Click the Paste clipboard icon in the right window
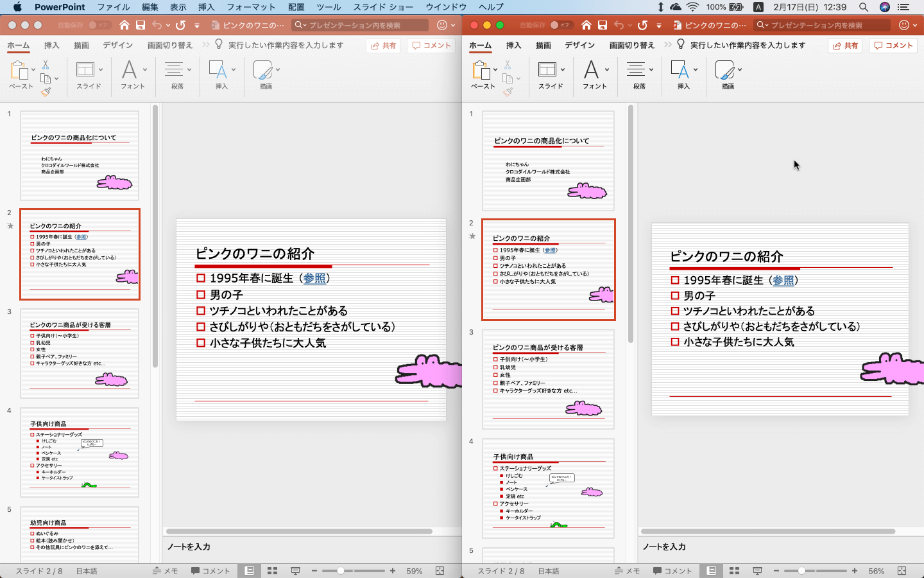Screen dimensions: 924x578 tap(481, 71)
